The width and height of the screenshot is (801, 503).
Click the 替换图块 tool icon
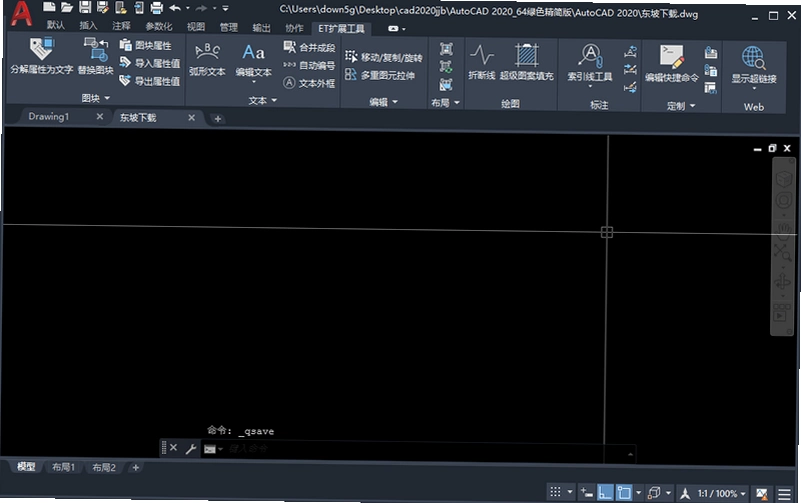click(x=96, y=56)
